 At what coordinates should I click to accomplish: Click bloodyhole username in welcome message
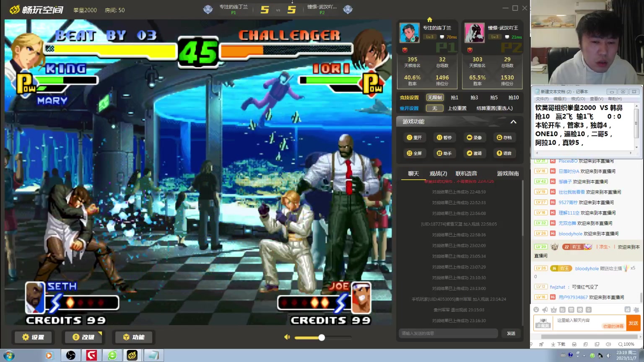(570, 234)
